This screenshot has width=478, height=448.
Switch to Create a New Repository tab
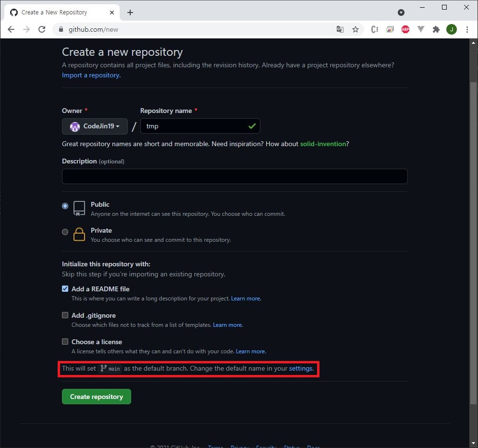[x=62, y=12]
